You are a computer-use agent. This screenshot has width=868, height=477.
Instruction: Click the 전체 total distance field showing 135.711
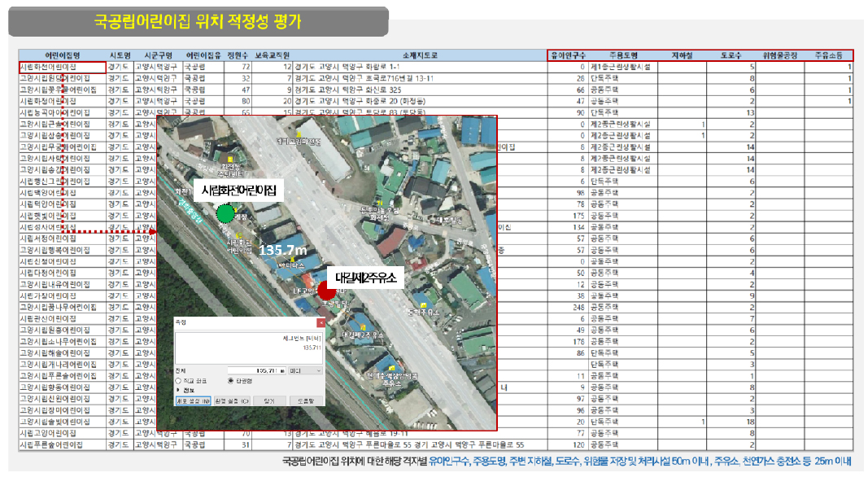click(x=257, y=370)
